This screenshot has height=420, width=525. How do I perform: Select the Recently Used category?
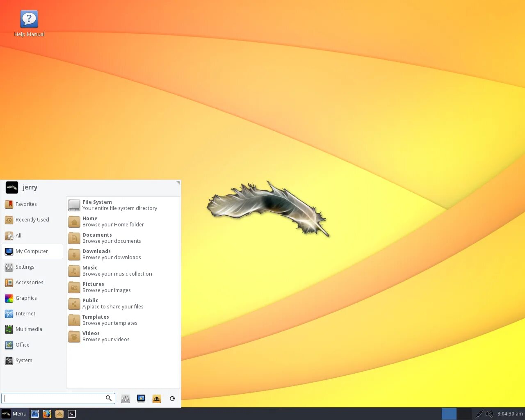32,219
